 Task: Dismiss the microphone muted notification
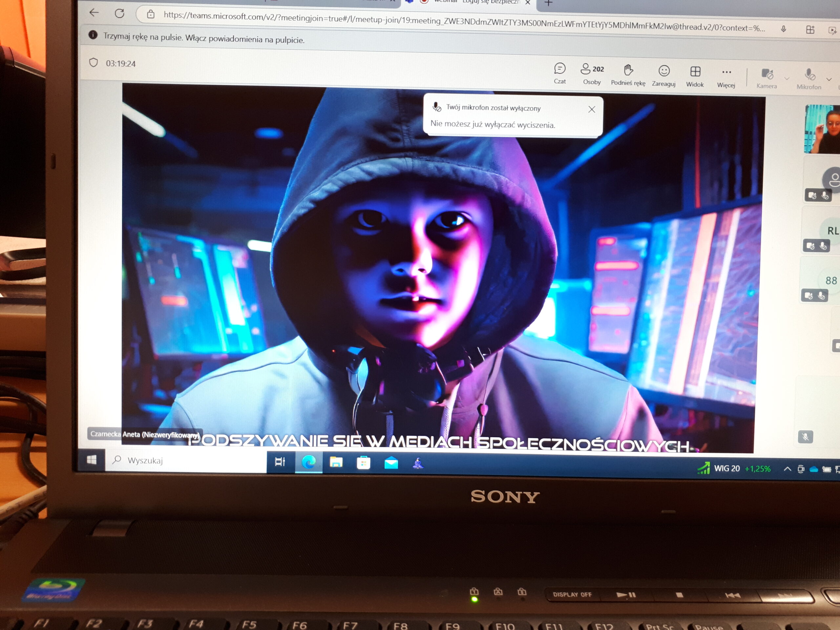[591, 110]
